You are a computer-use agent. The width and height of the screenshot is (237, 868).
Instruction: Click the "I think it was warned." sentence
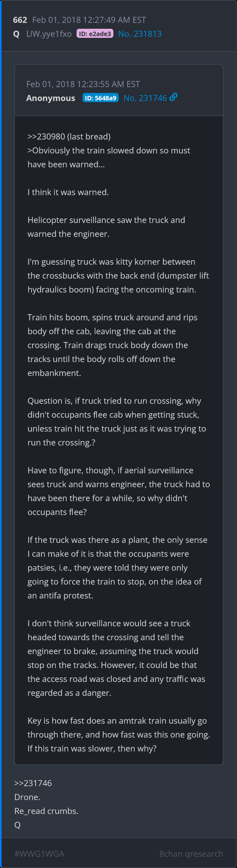point(68,192)
